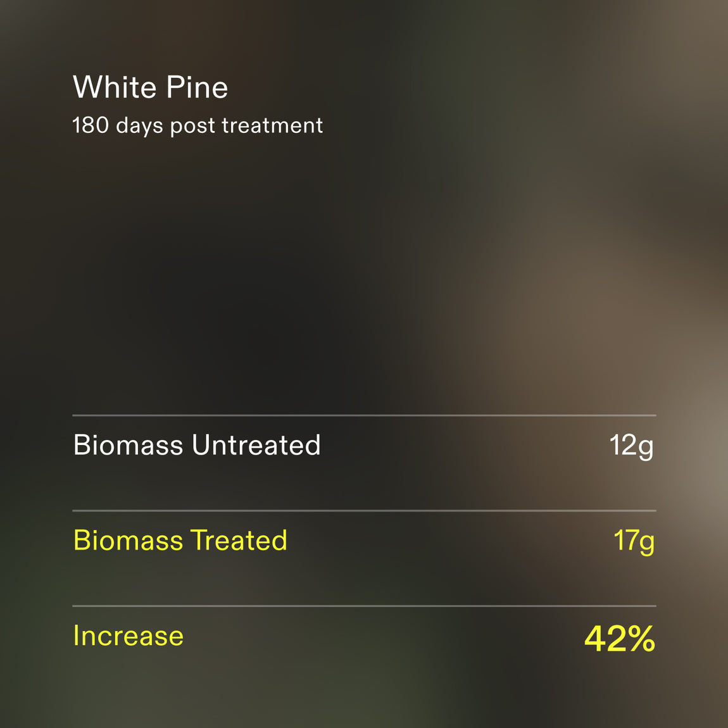728x728 pixels.
Task: Click the yellow word "Biomass" before Treated
Action: click(129, 540)
